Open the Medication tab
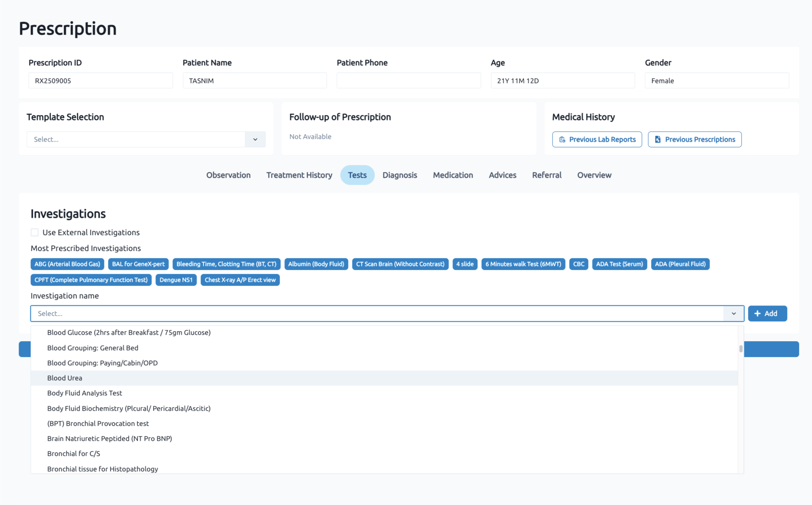 tap(453, 175)
